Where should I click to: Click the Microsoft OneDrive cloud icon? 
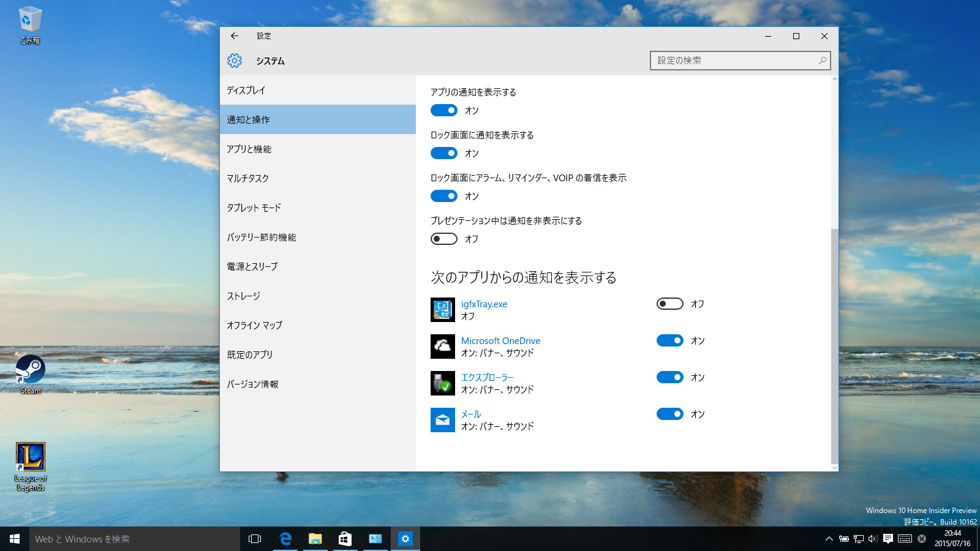coord(442,347)
